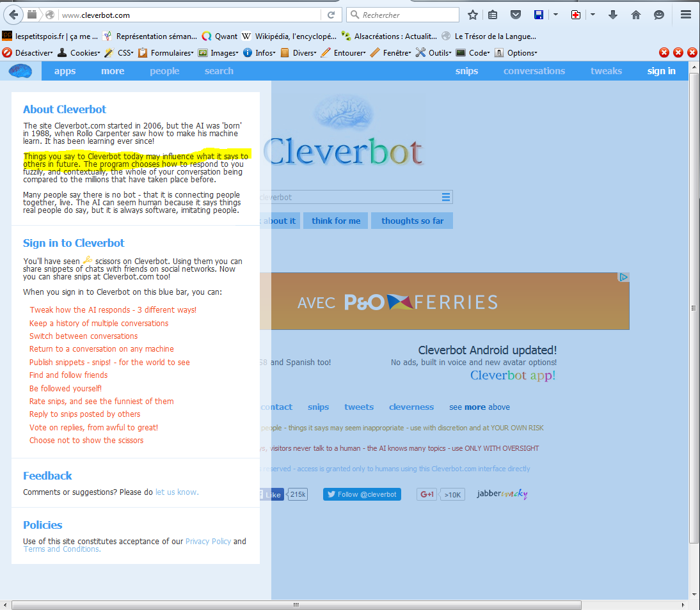This screenshot has height=610, width=700.
Task: Click the Cleverbot brain logo icon
Action: tap(20, 71)
